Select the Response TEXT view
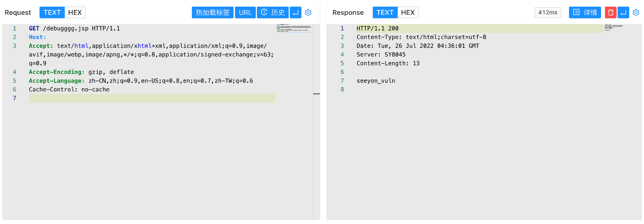Screen dimensions: 644x224 tap(385, 13)
